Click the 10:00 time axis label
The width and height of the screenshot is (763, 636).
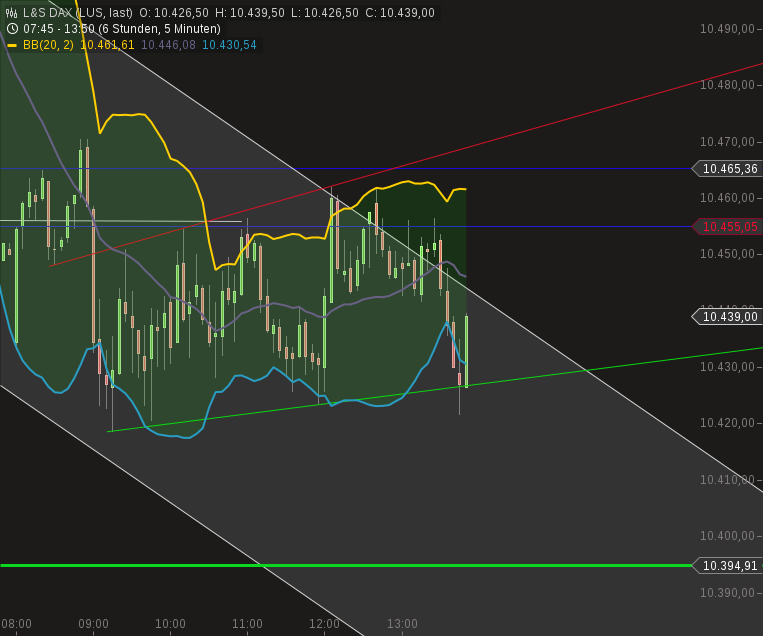click(x=170, y=624)
